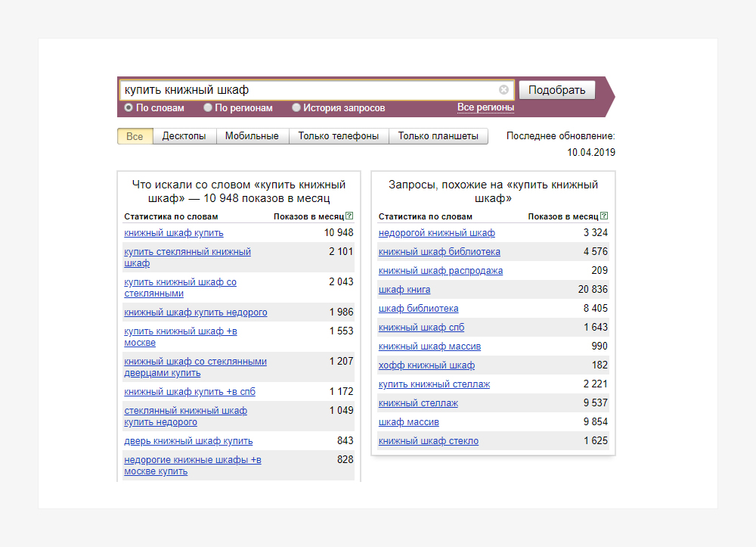Select the "История запросов" radio button
The width and height of the screenshot is (756, 547).
point(296,108)
